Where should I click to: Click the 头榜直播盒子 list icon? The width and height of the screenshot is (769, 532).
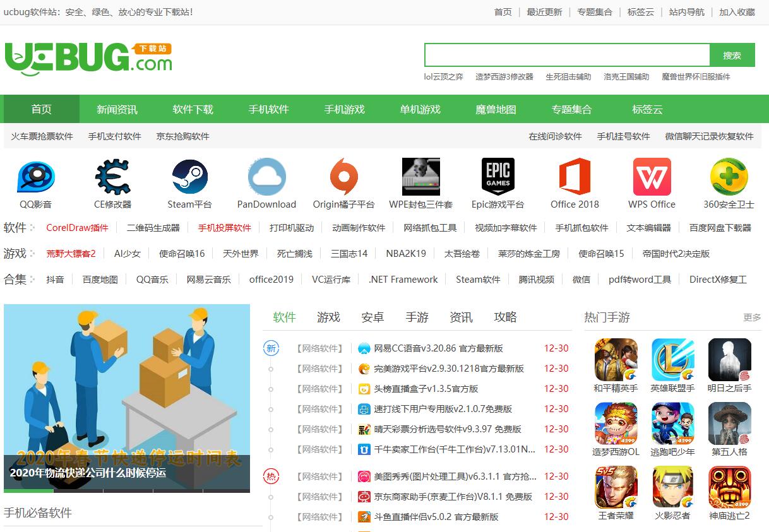(x=364, y=389)
